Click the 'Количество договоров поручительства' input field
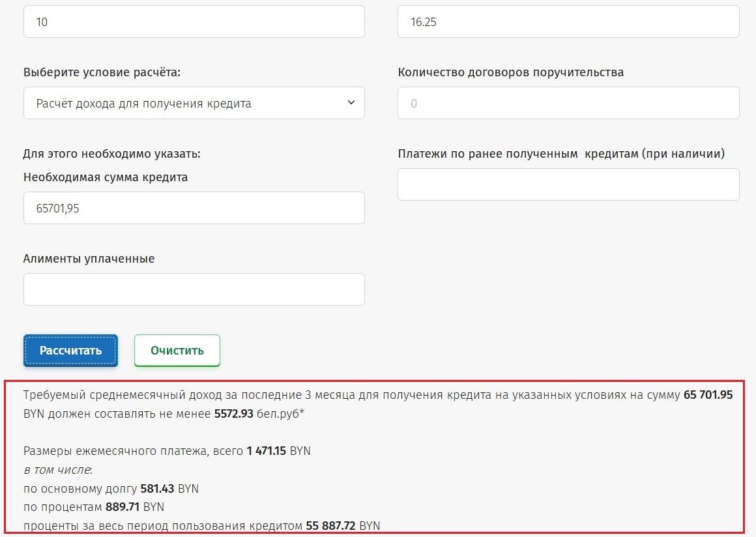Viewport: 756px width, 537px height. coord(568,103)
